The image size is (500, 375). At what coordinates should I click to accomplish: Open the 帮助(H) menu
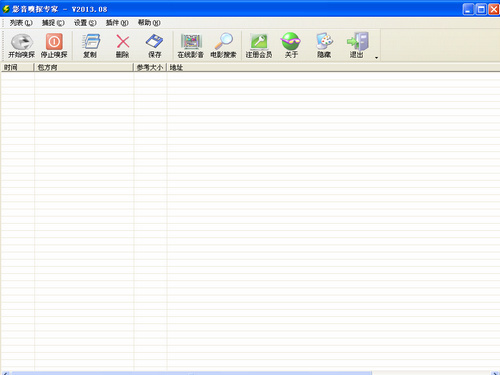tap(149, 23)
